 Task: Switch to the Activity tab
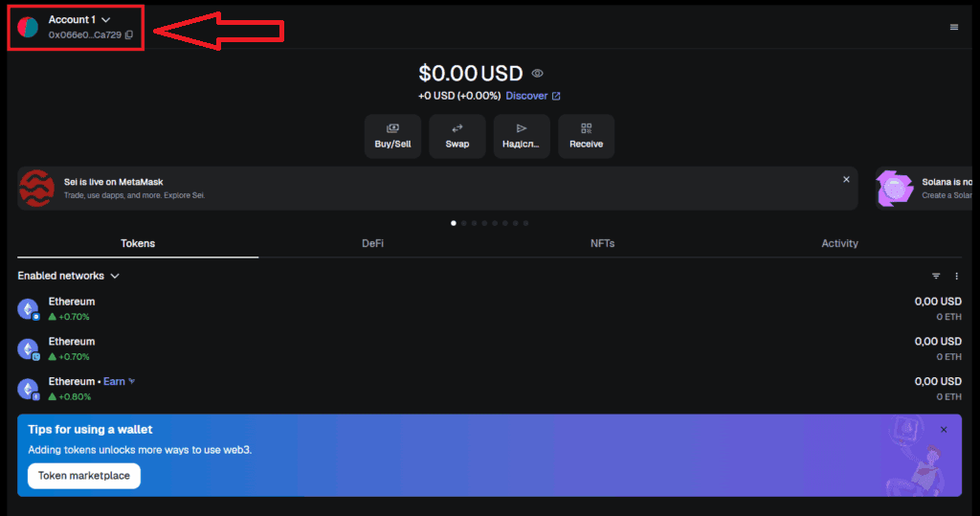tap(839, 243)
